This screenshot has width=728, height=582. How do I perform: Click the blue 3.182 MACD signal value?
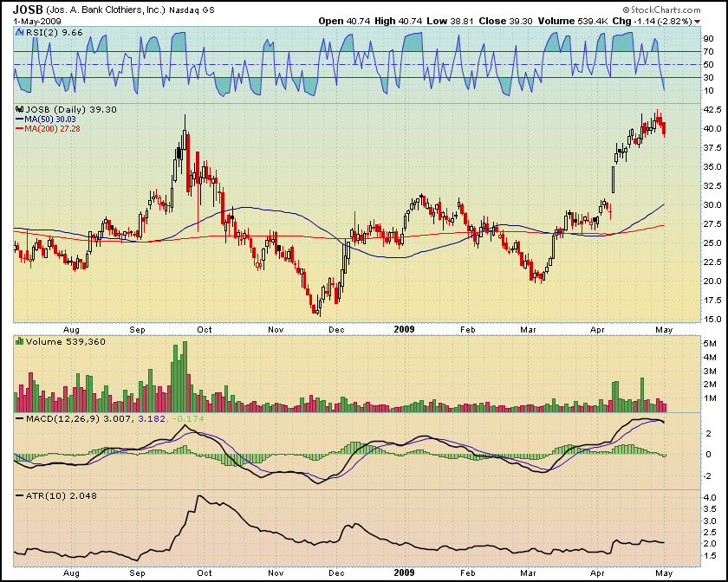point(152,418)
